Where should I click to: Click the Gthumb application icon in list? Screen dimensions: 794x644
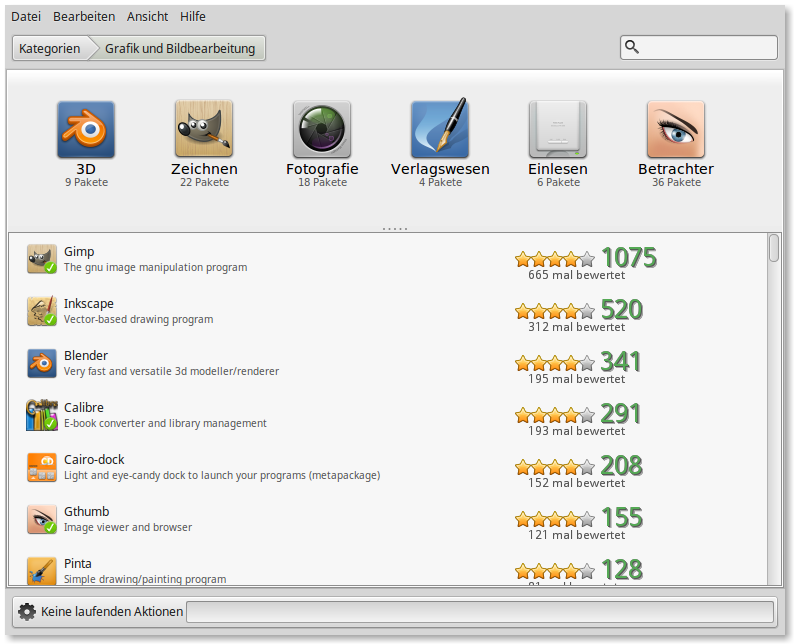pyautogui.click(x=42, y=519)
